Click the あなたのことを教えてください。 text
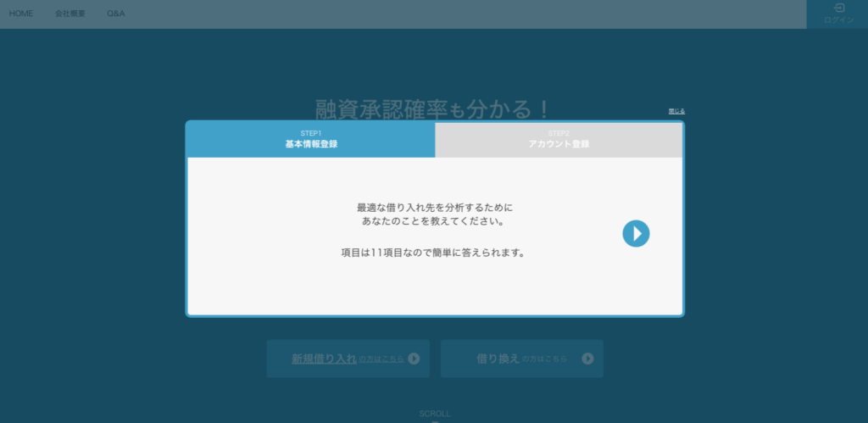This screenshot has width=868, height=423. [x=435, y=221]
